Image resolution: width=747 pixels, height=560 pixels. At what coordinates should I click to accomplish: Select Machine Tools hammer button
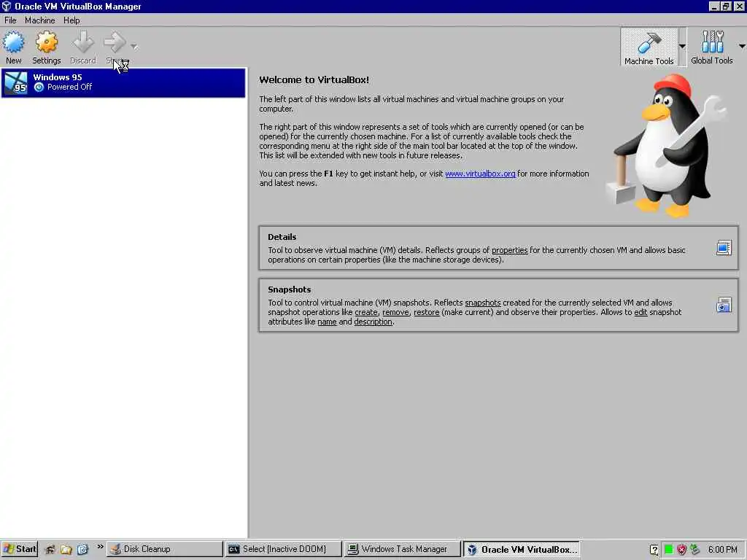(x=649, y=47)
